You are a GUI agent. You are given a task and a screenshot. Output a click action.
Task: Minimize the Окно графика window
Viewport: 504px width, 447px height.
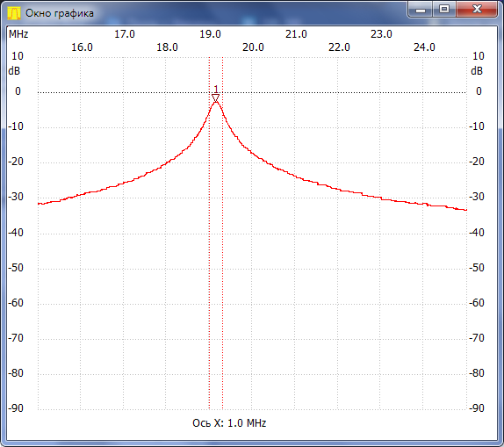tap(421, 10)
